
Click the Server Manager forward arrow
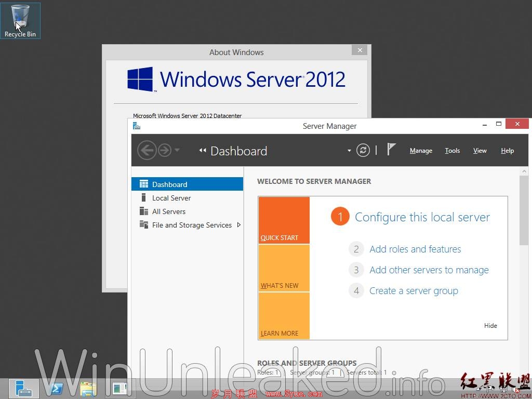click(x=165, y=150)
